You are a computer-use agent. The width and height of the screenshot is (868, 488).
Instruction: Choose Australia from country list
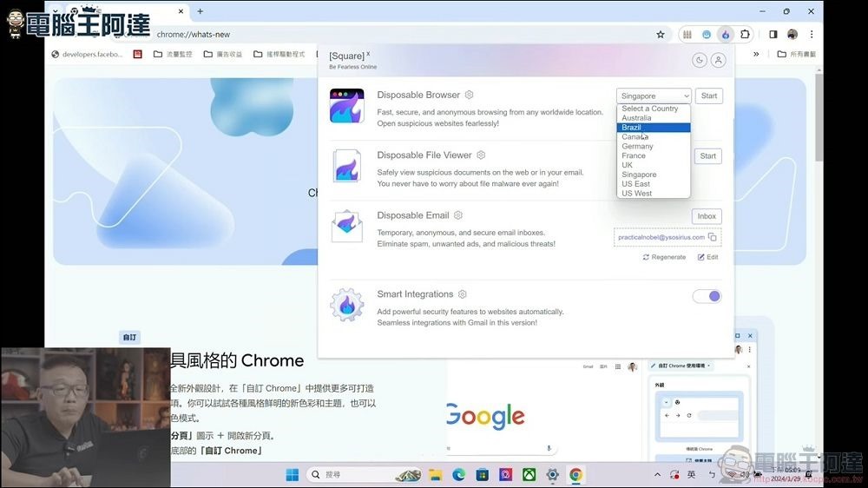(x=654, y=118)
